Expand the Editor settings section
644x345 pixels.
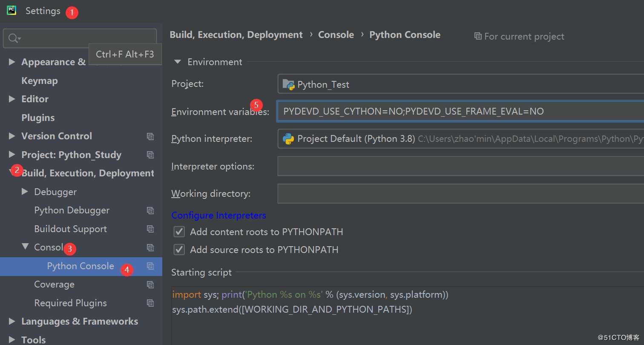pos(12,99)
